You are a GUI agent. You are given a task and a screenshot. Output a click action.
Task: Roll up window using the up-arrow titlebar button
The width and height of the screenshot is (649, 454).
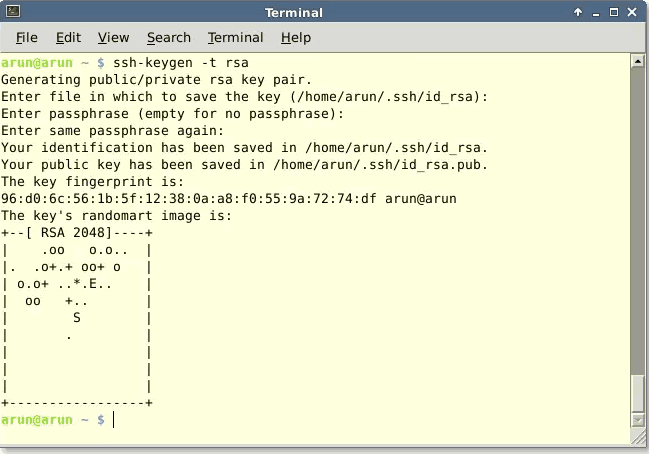(x=578, y=12)
